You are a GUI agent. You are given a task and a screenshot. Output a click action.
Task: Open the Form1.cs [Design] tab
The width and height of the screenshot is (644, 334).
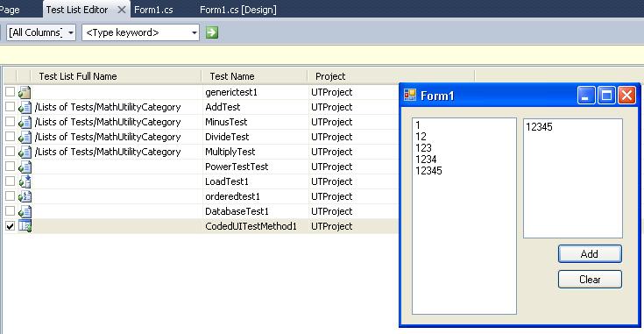(x=238, y=10)
